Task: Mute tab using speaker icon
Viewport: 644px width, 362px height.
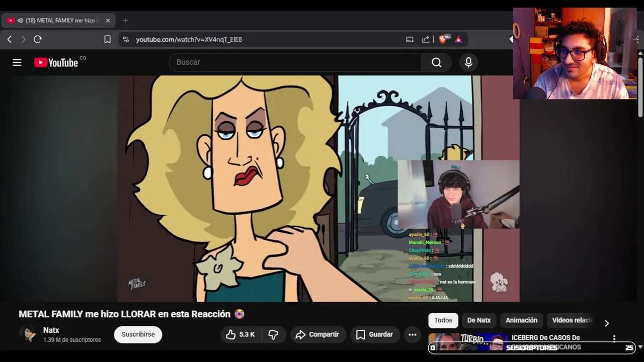Action: coord(20,21)
